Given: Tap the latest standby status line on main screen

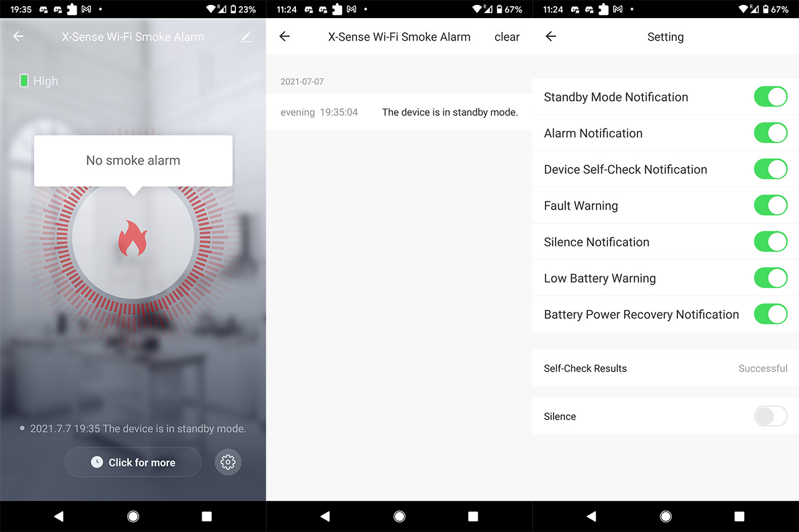Looking at the screenshot, I should click(133, 429).
